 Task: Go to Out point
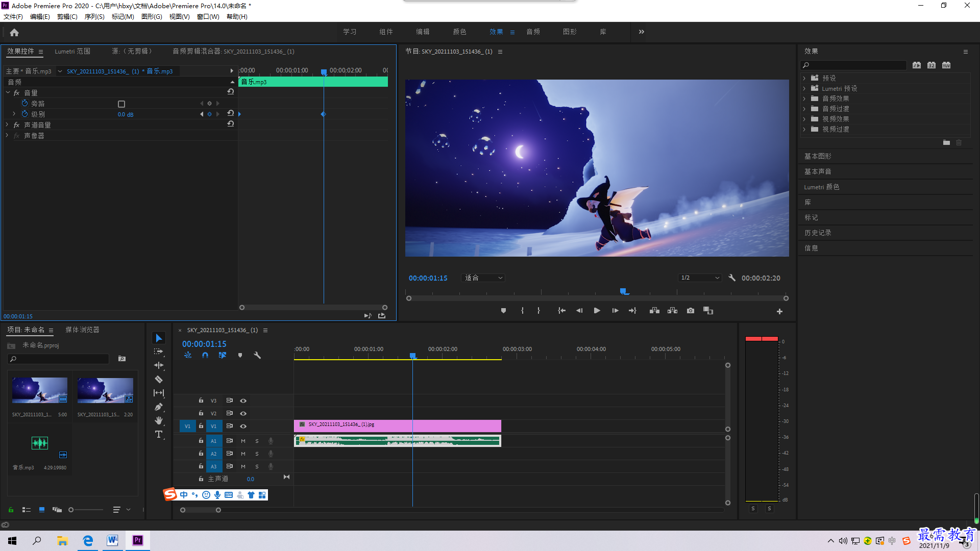pos(633,311)
